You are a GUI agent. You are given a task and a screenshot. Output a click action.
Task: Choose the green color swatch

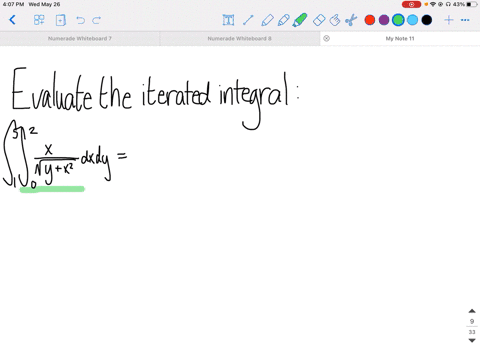(398, 20)
